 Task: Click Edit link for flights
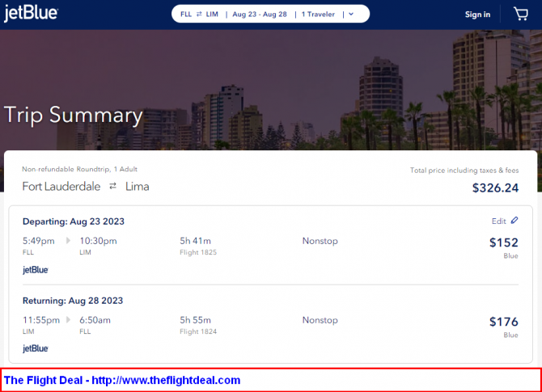[499, 221]
